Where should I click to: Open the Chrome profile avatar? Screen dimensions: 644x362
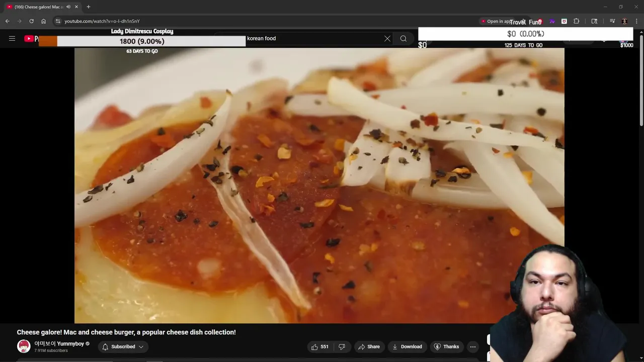[x=624, y=21]
